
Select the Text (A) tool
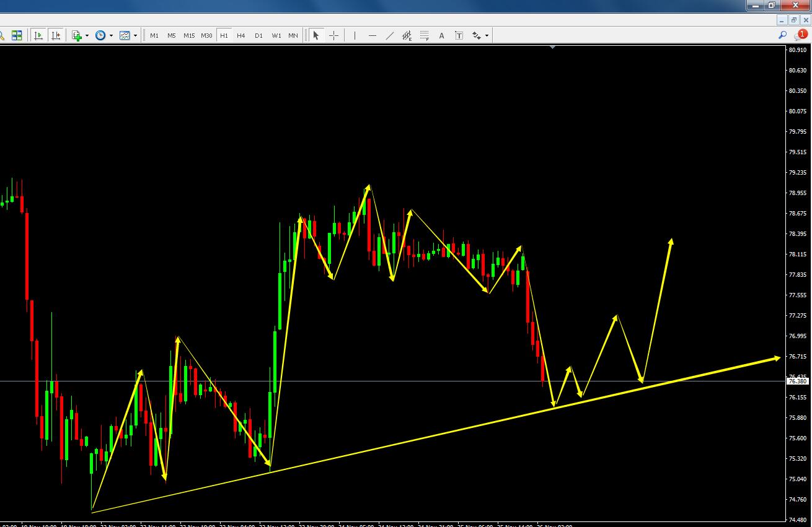pyautogui.click(x=441, y=35)
